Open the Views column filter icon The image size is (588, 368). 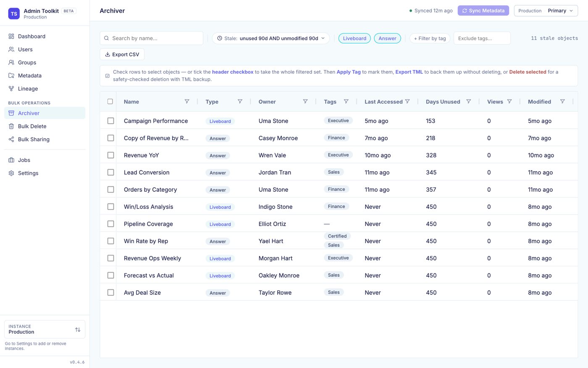pyautogui.click(x=509, y=101)
